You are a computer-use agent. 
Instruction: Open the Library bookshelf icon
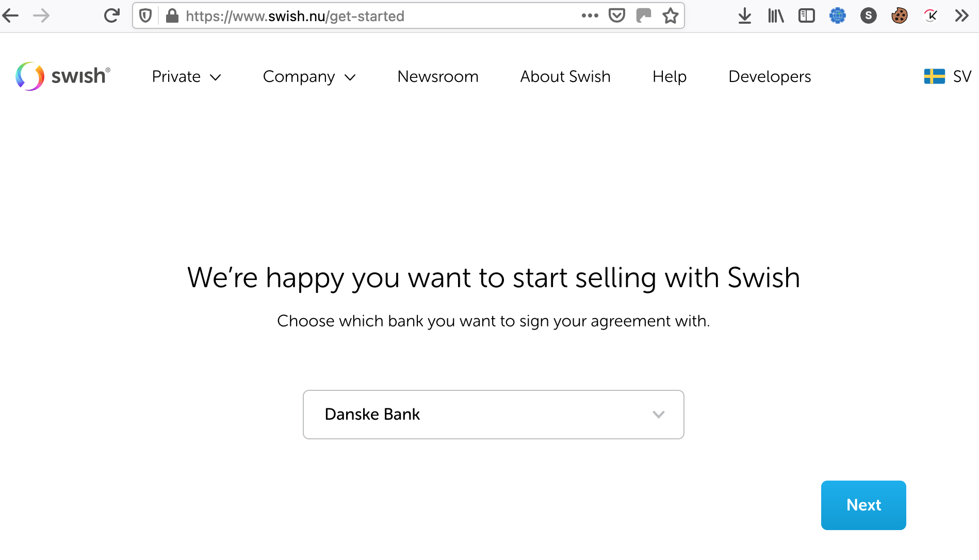point(775,16)
